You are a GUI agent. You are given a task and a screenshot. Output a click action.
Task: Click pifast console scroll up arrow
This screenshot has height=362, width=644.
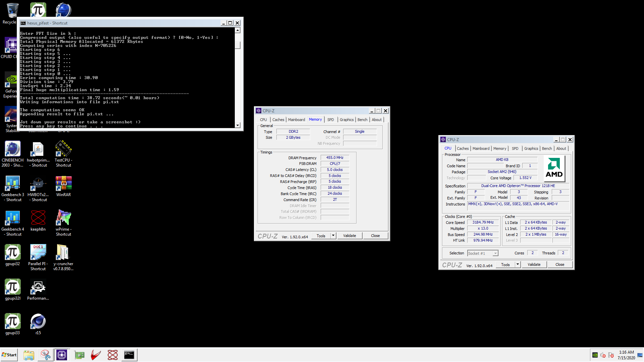pos(237,31)
